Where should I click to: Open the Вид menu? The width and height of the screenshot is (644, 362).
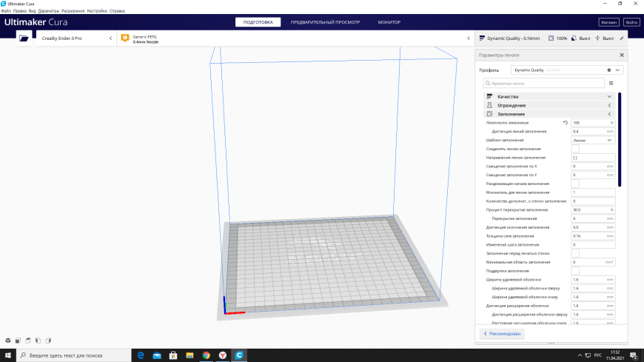click(32, 10)
